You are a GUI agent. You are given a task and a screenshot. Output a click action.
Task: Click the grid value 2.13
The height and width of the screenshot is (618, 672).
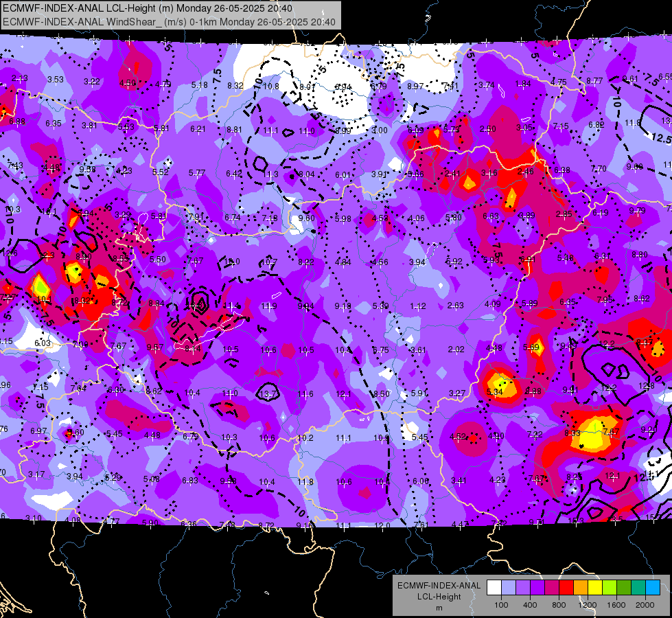pos(20,78)
